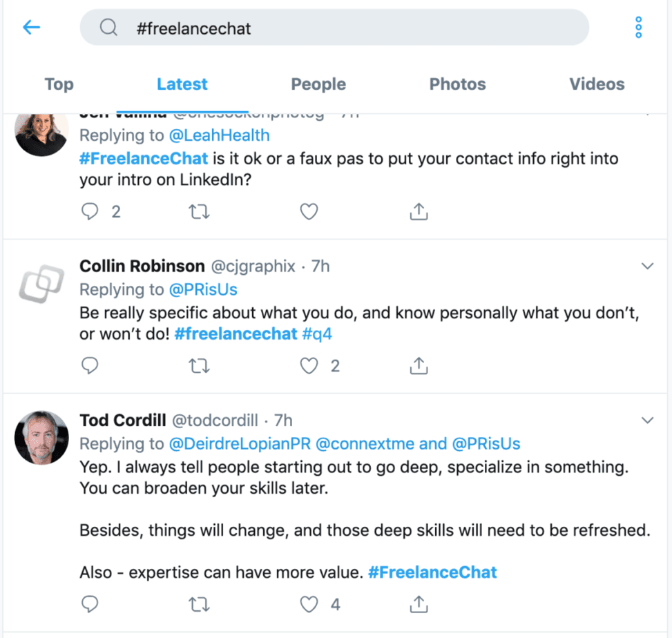Click the back arrow
The height and width of the screenshot is (638, 672).
pyautogui.click(x=32, y=28)
